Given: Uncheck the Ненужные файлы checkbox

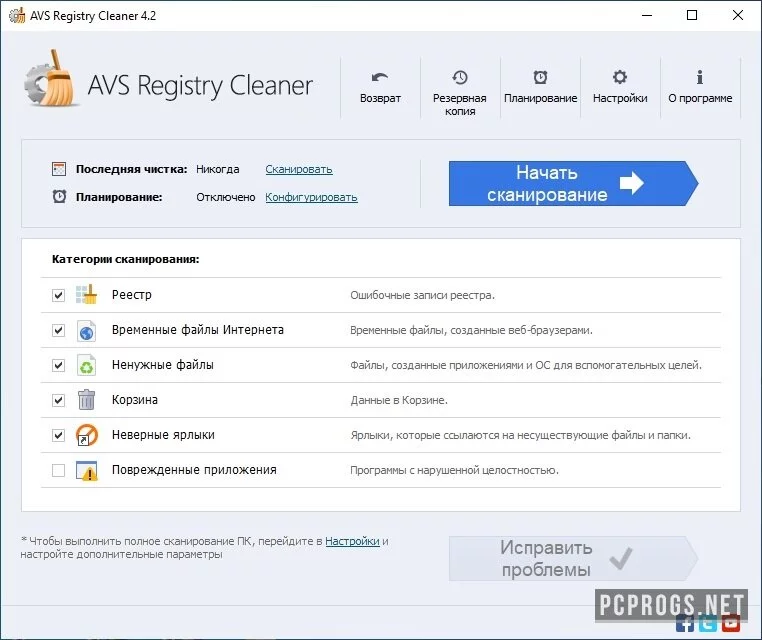Looking at the screenshot, I should (58, 365).
